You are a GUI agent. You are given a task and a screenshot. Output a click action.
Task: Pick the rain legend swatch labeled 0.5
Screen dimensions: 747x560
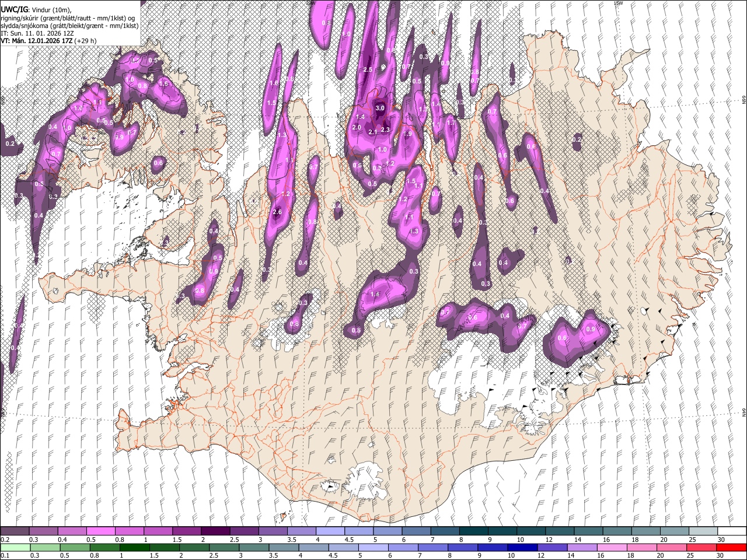[75, 547]
